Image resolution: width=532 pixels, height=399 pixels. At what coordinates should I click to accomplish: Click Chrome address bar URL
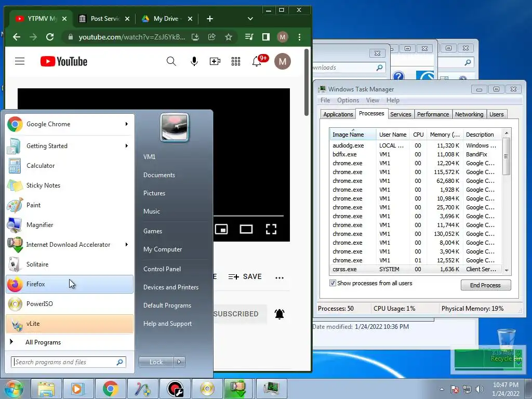point(132,37)
